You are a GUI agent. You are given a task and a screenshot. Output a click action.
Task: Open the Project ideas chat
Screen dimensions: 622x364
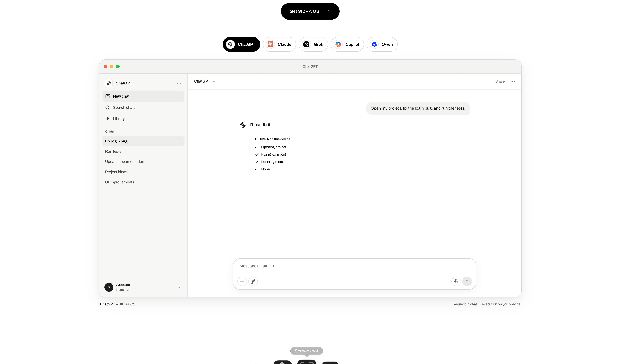pyautogui.click(x=143, y=172)
